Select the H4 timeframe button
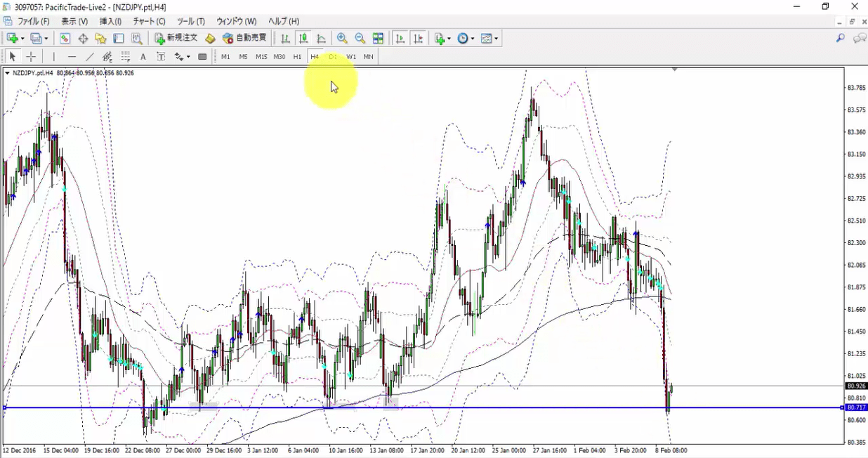 coord(315,57)
